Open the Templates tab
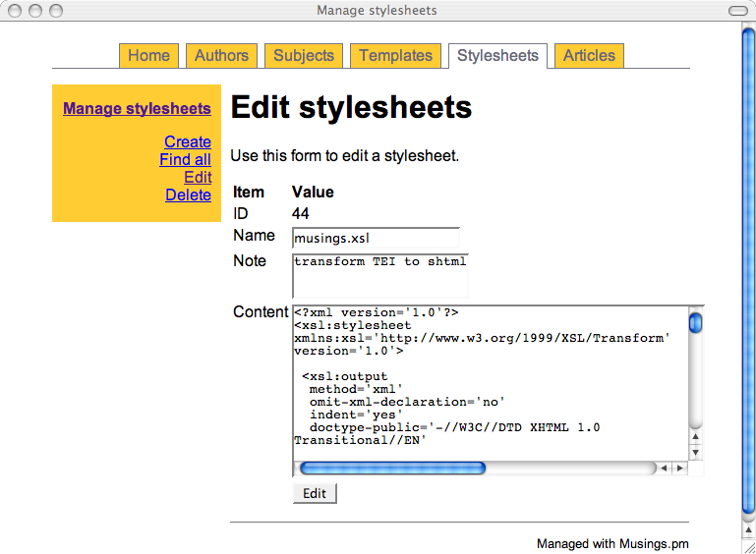This screenshot has width=756, height=554. point(395,56)
